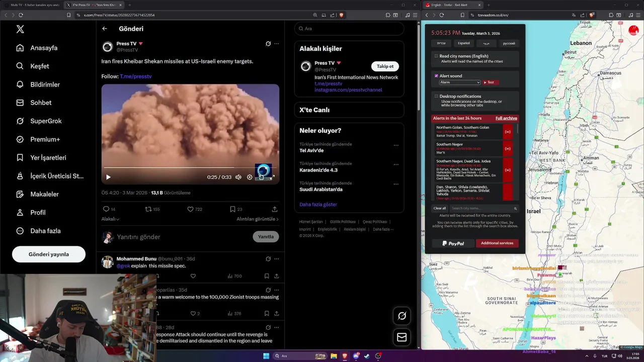The width and height of the screenshot is (644, 362).
Task: Click Daha fazla göster under trends
Action: 318,205
